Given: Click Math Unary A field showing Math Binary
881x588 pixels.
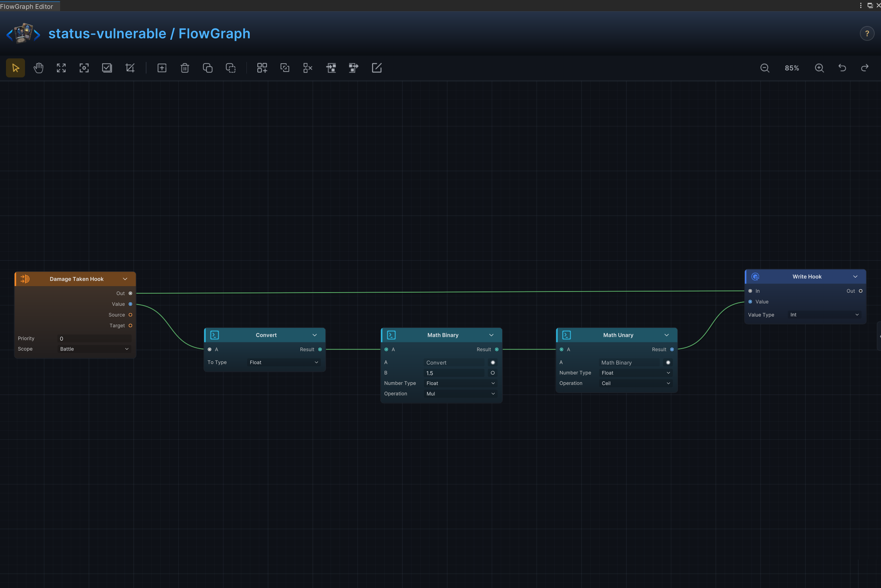Looking at the screenshot, I should click(x=629, y=363).
